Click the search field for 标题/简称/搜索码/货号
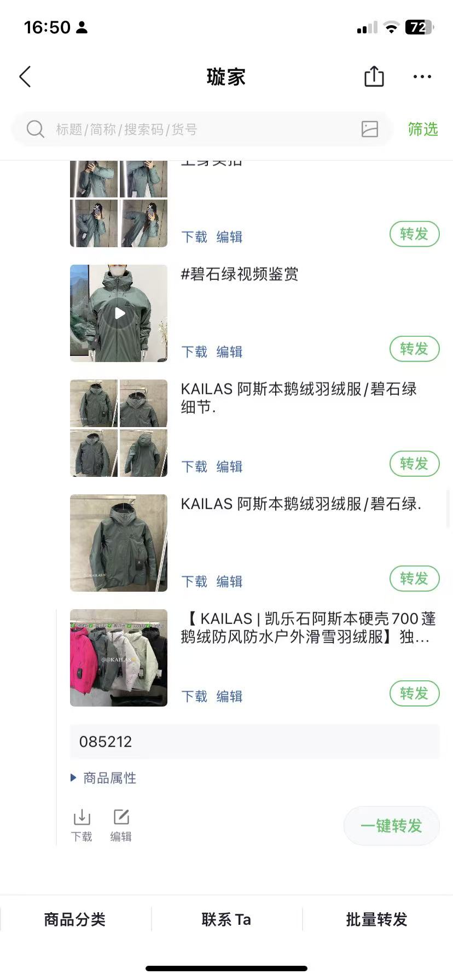Screen dimensions: 453x980 point(202,129)
